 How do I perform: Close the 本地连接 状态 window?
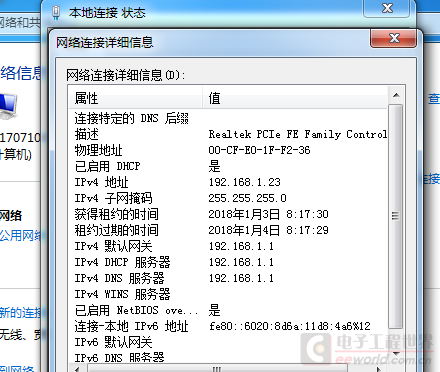[x=387, y=8]
